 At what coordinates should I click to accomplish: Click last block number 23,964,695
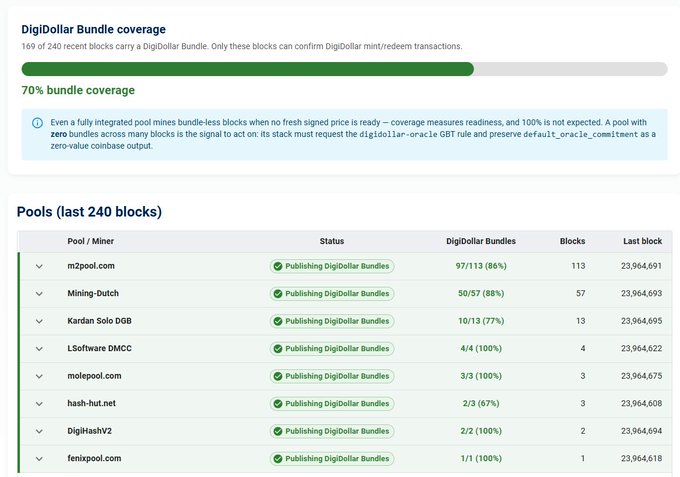pyautogui.click(x=641, y=321)
